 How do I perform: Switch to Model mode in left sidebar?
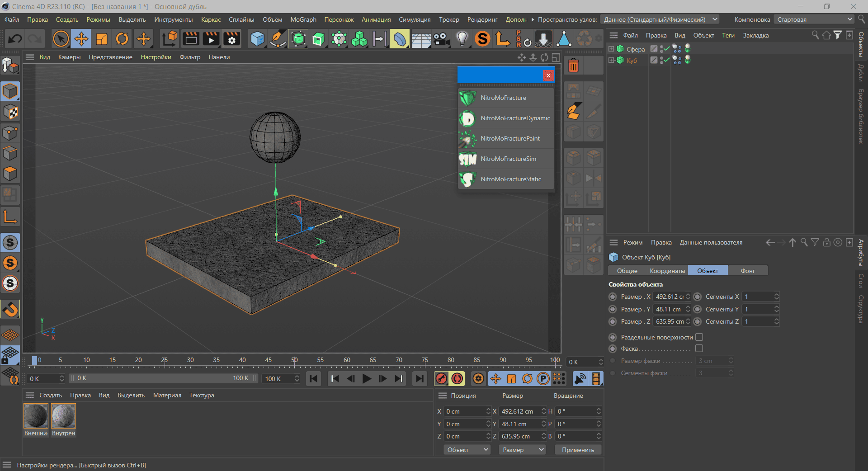(x=10, y=91)
